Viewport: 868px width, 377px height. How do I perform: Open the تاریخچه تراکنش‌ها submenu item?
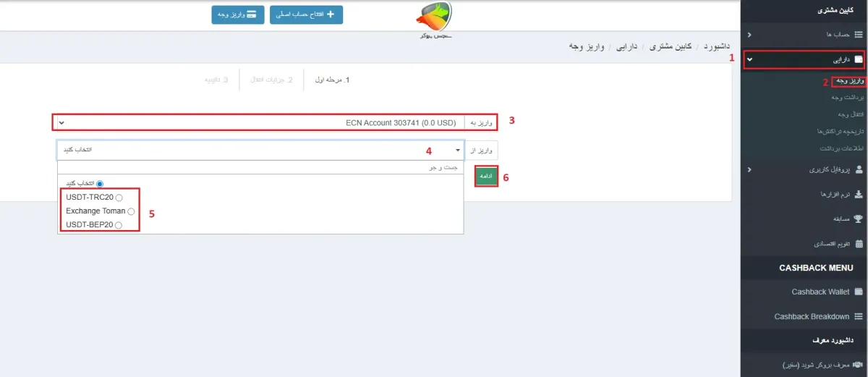(x=841, y=132)
